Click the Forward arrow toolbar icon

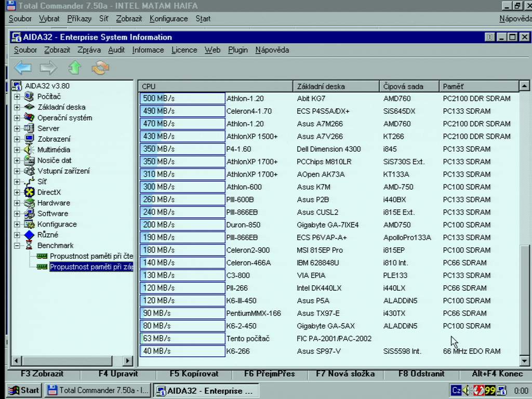(48, 68)
